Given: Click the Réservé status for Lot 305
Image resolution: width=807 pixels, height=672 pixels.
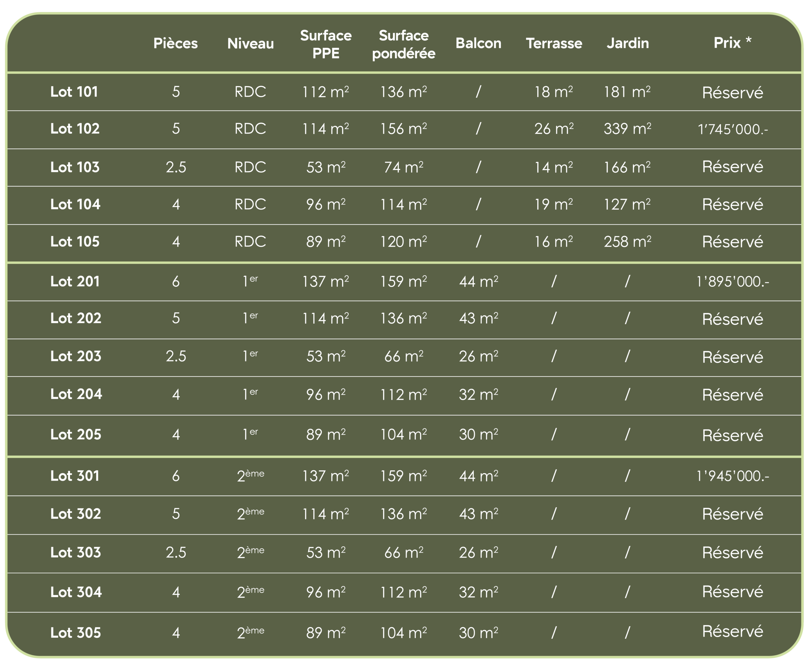Looking at the screenshot, I should point(733,632).
